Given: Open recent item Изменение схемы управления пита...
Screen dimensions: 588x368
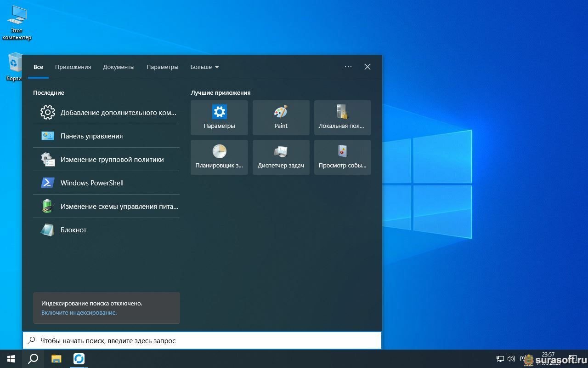Looking at the screenshot, I should pos(106,206).
